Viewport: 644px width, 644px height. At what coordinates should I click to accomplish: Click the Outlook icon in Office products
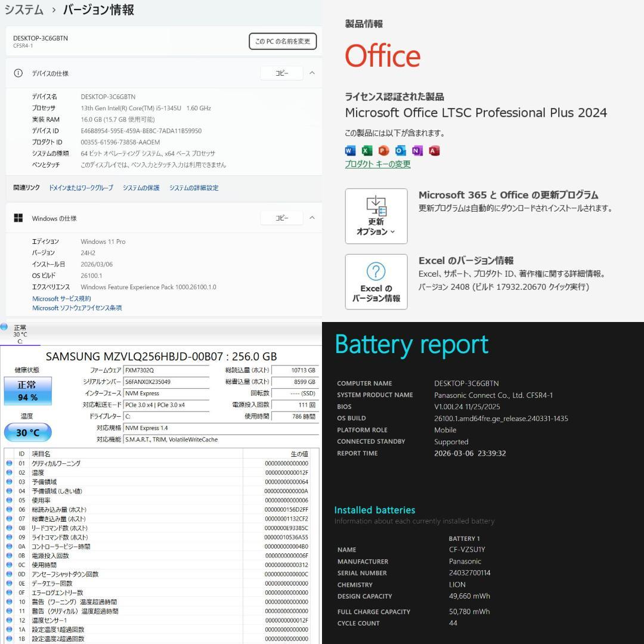401,151
